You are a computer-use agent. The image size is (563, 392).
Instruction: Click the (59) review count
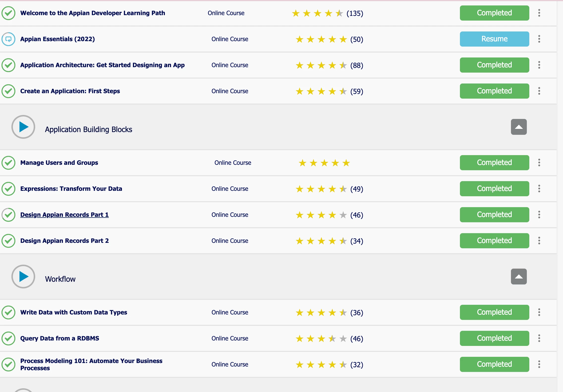[357, 91]
